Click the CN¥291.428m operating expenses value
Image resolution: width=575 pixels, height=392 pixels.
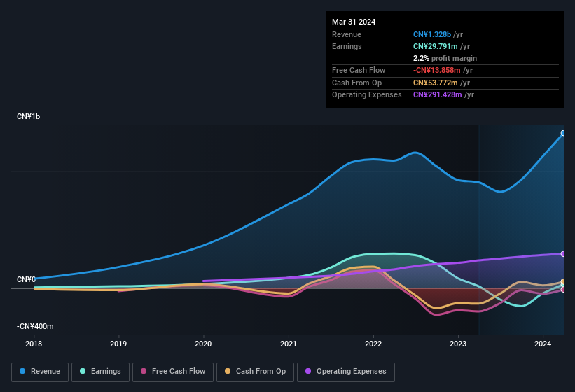point(438,95)
